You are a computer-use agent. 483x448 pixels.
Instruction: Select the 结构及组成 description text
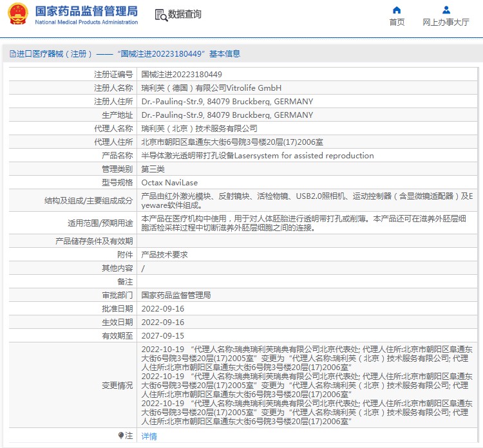point(307,200)
